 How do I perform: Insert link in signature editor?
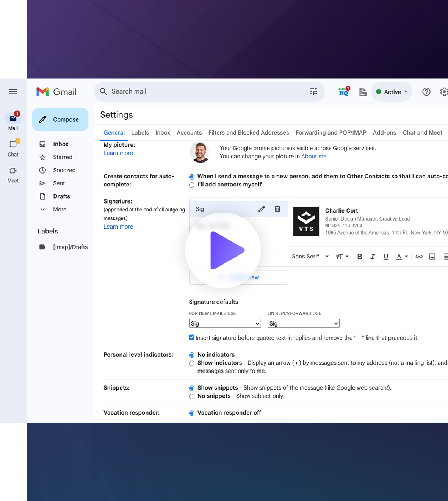[x=419, y=257]
